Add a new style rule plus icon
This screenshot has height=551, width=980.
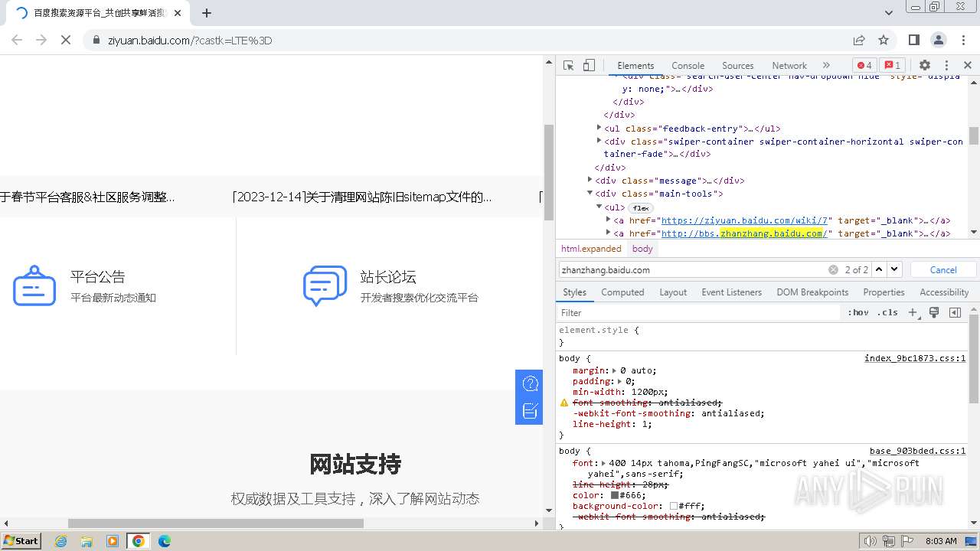[913, 312]
